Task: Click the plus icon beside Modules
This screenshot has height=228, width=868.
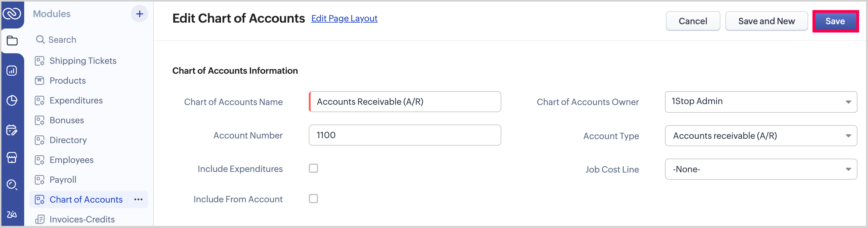Action: click(x=139, y=14)
